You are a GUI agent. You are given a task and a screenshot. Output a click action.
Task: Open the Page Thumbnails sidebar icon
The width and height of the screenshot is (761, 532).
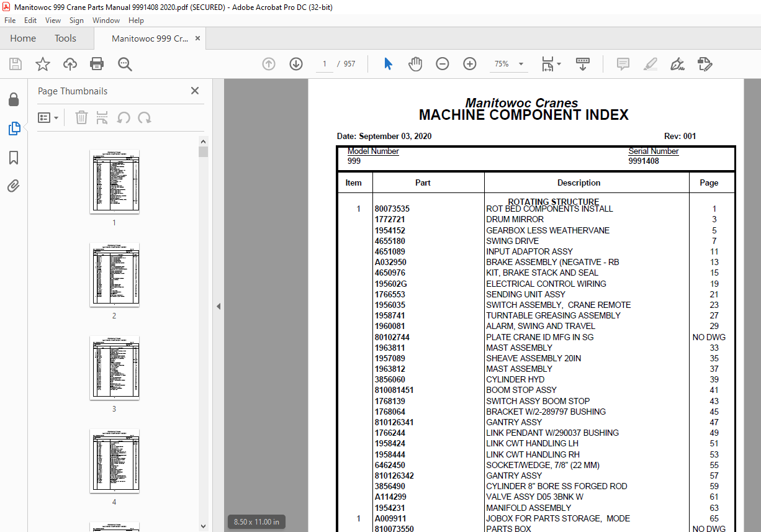(x=14, y=128)
